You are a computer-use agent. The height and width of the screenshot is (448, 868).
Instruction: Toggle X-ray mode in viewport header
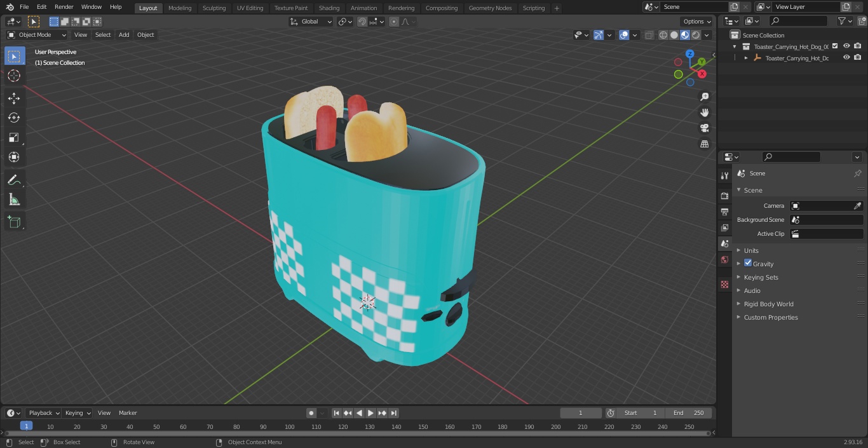pos(649,35)
